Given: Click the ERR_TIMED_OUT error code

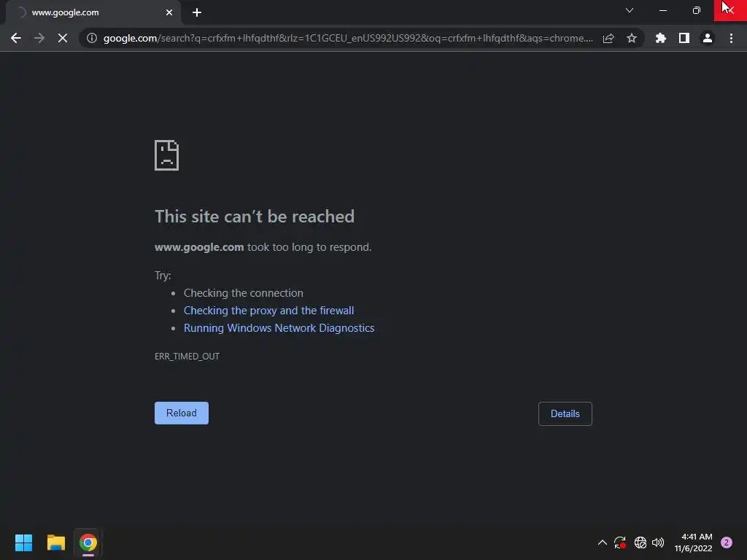Looking at the screenshot, I should (x=187, y=356).
